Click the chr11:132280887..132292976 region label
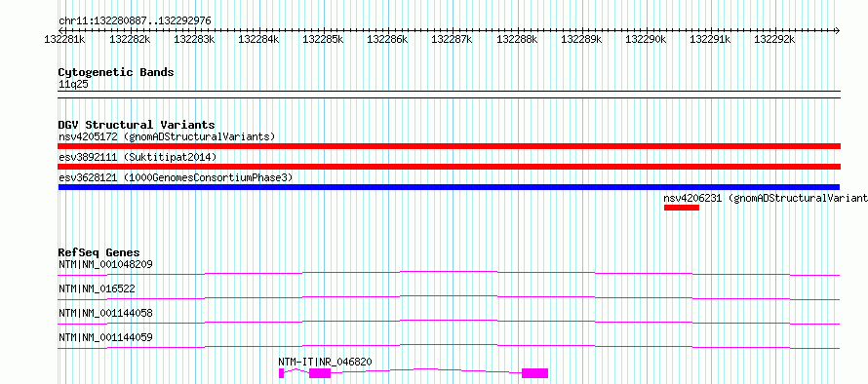The image size is (868, 384). pyautogui.click(x=135, y=21)
